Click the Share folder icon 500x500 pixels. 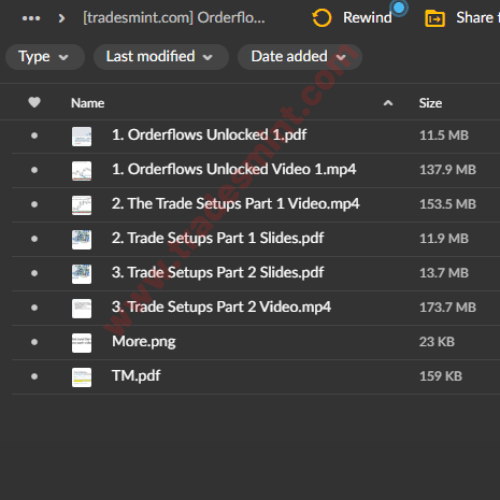tap(435, 18)
